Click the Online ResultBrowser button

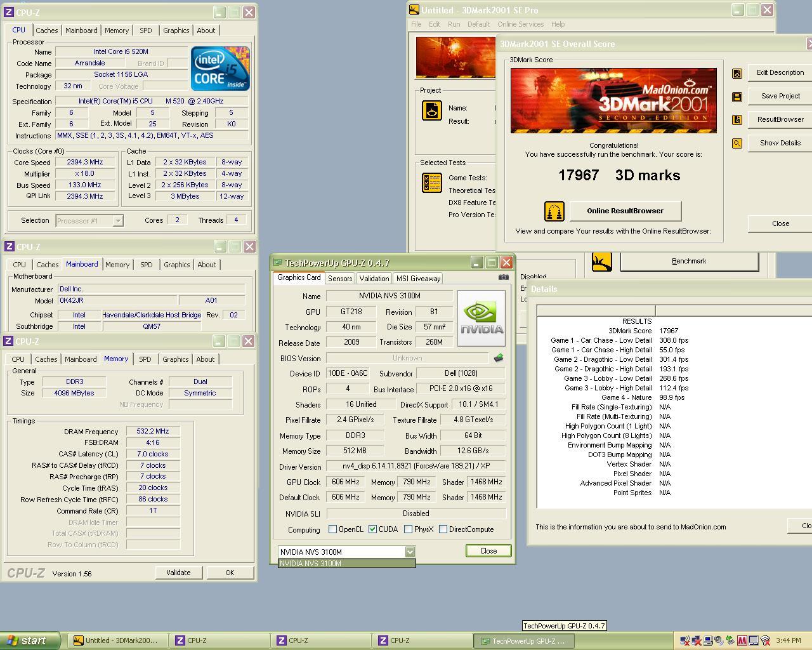click(x=625, y=211)
